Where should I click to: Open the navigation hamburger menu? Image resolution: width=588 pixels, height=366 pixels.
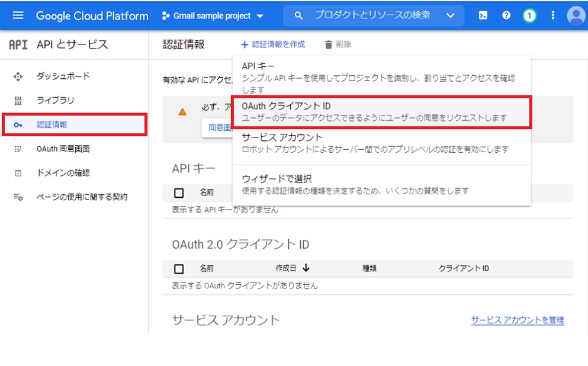click(x=18, y=15)
